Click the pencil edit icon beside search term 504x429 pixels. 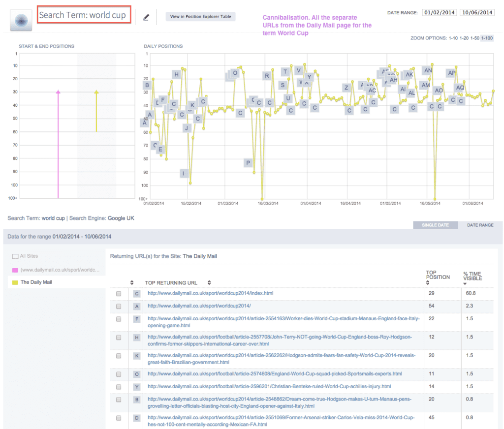click(146, 17)
